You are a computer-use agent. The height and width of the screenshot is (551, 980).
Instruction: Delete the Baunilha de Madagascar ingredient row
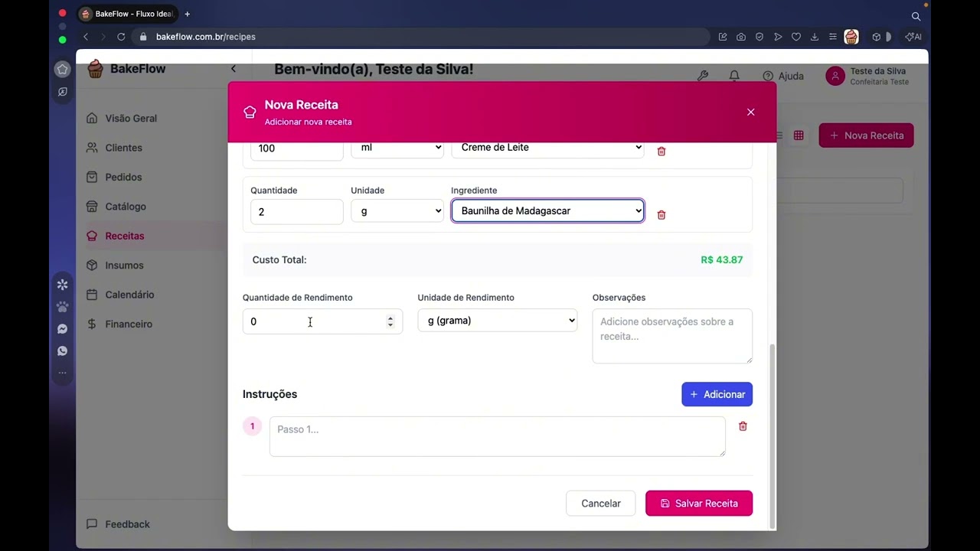coord(661,215)
